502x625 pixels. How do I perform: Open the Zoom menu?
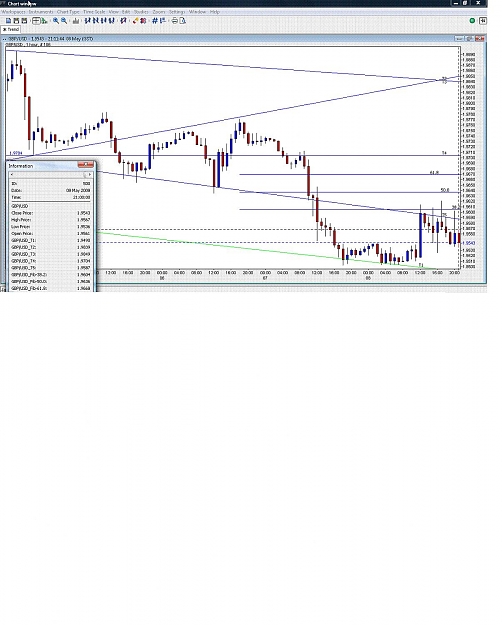[159, 12]
